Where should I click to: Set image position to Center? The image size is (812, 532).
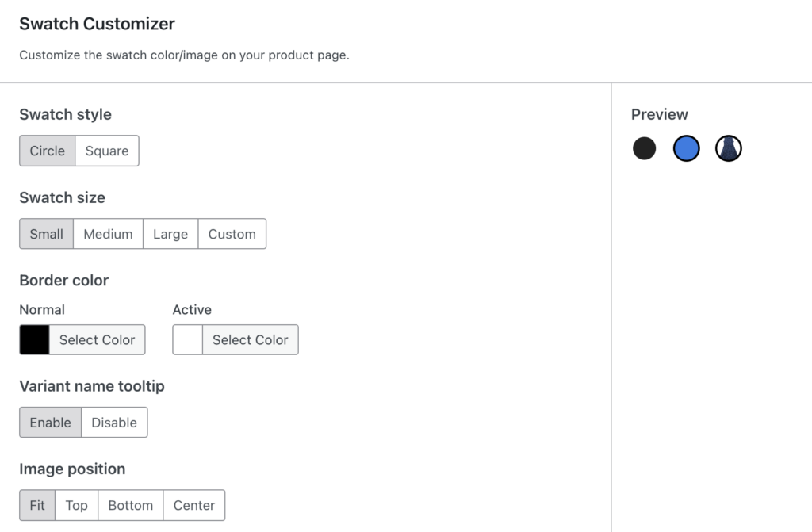coord(194,505)
